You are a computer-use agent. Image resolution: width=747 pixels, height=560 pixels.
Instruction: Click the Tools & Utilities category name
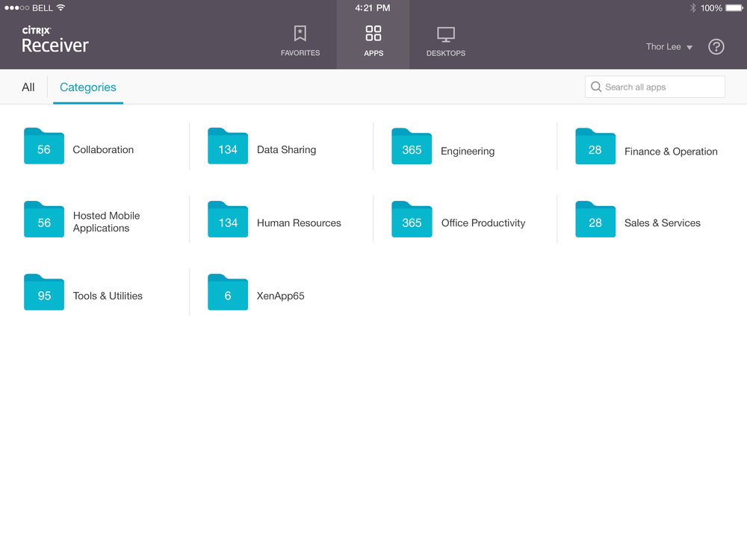coord(108,296)
